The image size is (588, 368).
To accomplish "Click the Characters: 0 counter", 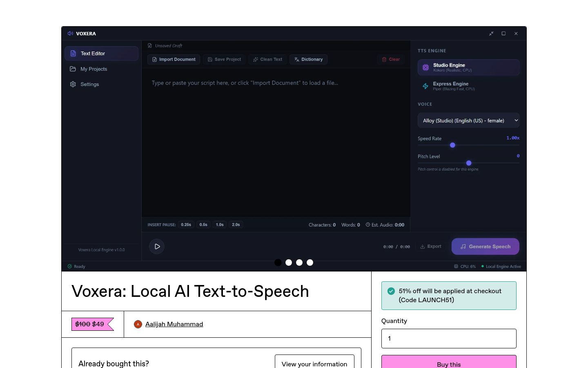I will [x=322, y=225].
